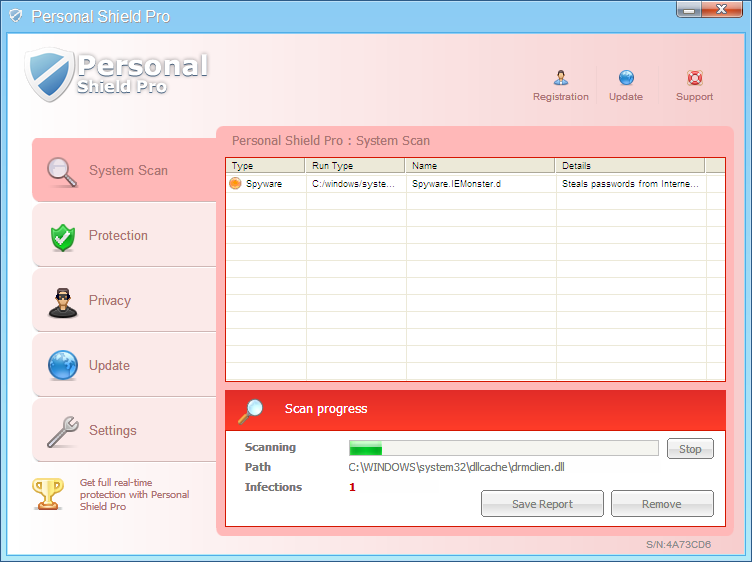Click the Update globe icon in header

pos(626,77)
